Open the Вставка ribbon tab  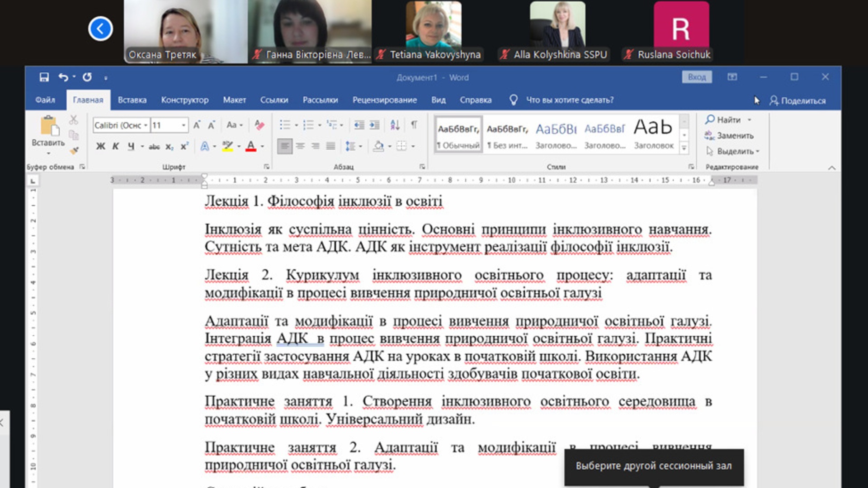132,100
